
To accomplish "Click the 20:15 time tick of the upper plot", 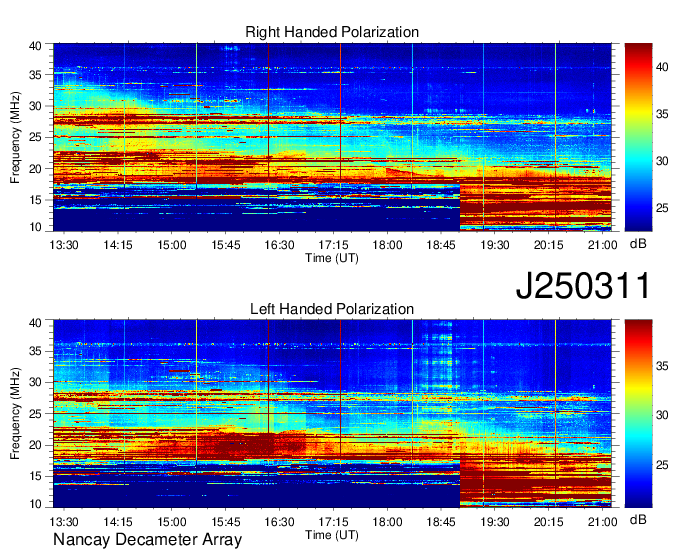I will click(549, 245).
